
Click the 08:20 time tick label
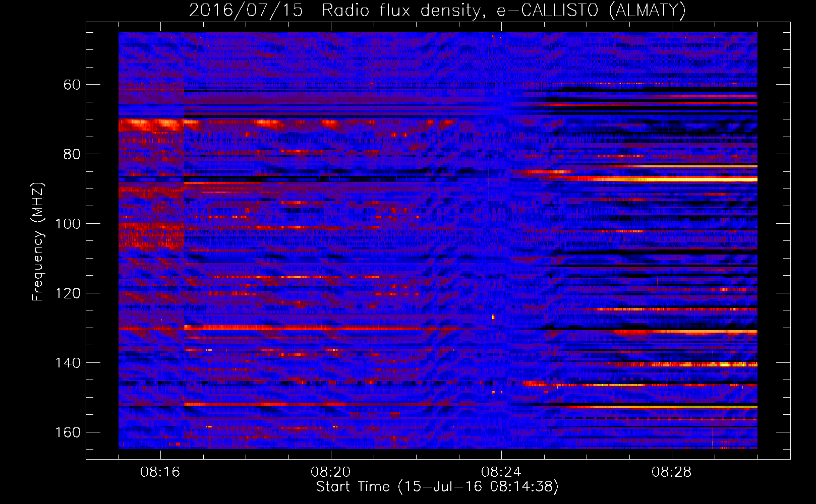click(331, 472)
